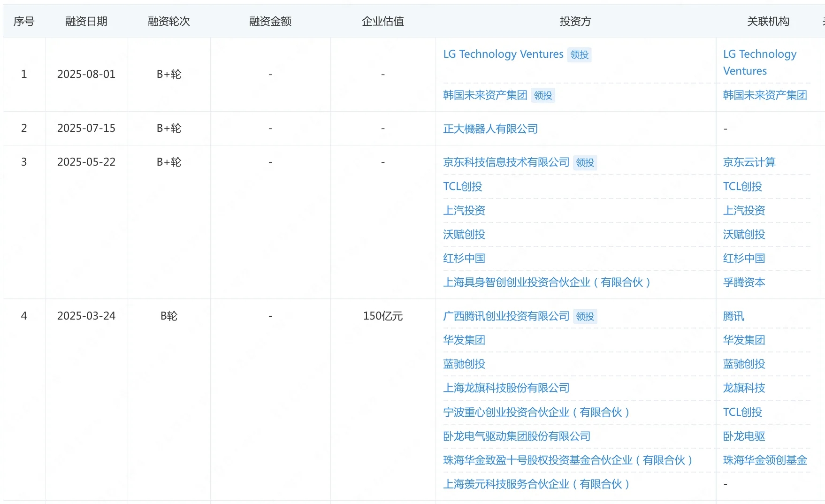Open LG Technology Ventures investor link
This screenshot has width=825, height=504.
click(x=503, y=54)
